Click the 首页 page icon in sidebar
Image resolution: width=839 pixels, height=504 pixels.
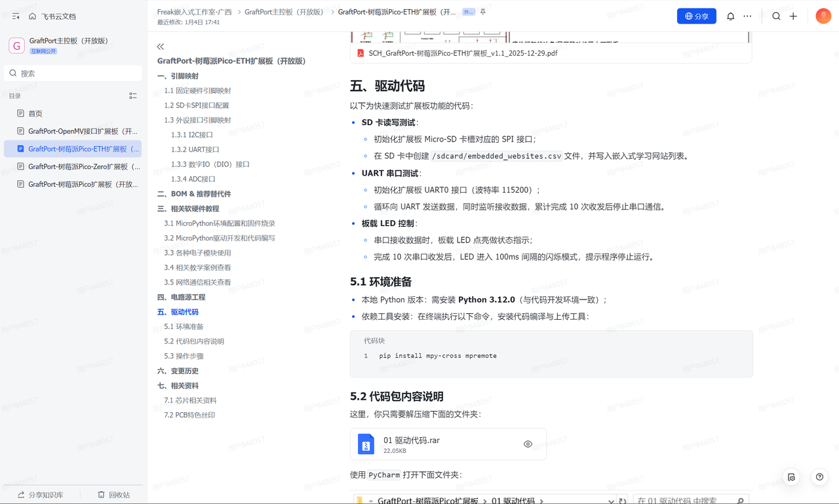point(21,113)
